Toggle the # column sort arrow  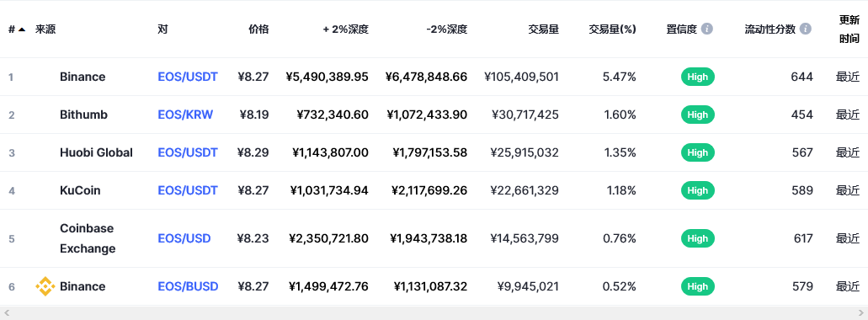coord(22,29)
